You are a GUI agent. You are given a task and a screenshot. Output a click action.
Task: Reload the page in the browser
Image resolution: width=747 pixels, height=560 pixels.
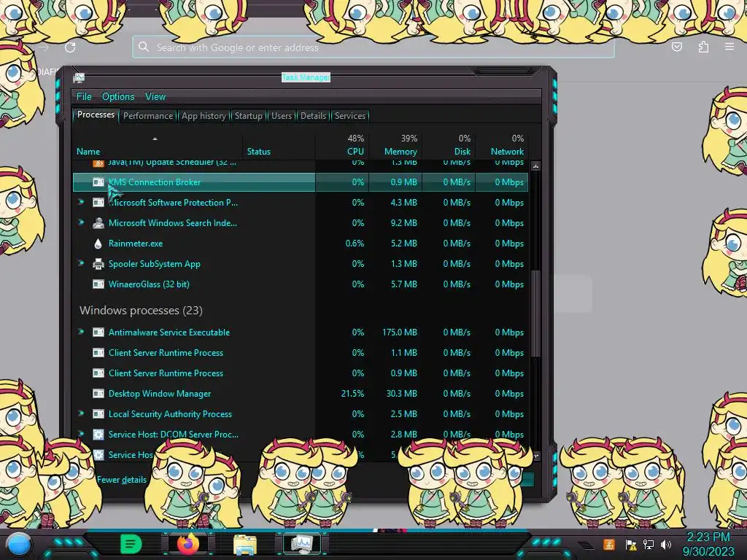click(x=70, y=47)
